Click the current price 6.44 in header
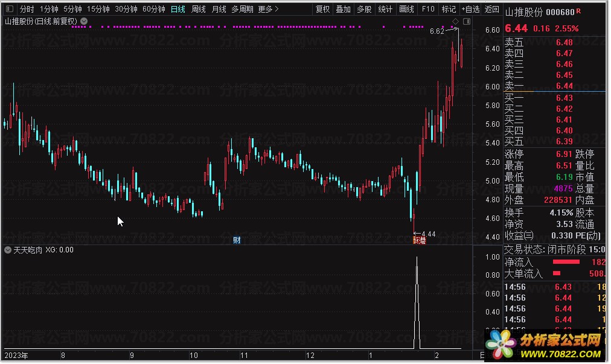The width and height of the screenshot is (611, 364). 516,28
